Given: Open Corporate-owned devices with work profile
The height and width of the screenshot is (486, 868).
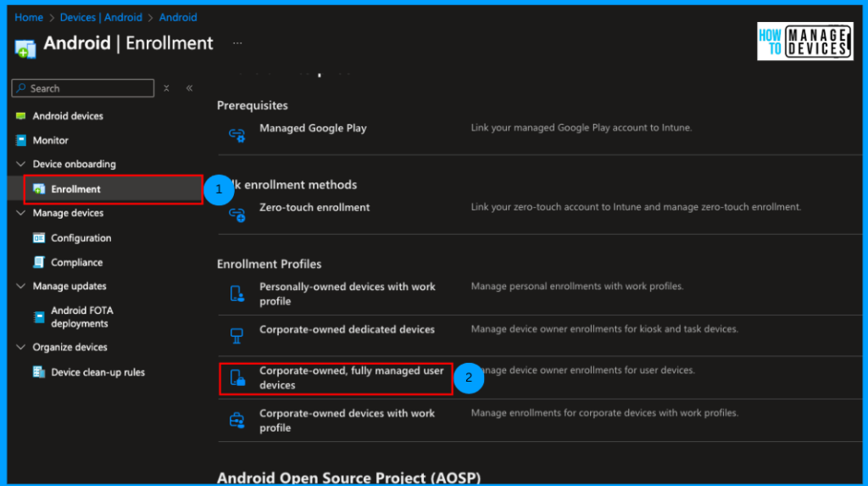Looking at the screenshot, I should [347, 421].
